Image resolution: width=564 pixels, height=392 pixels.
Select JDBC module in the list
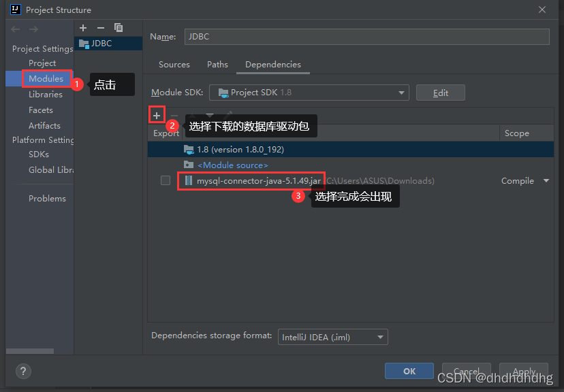coord(108,44)
